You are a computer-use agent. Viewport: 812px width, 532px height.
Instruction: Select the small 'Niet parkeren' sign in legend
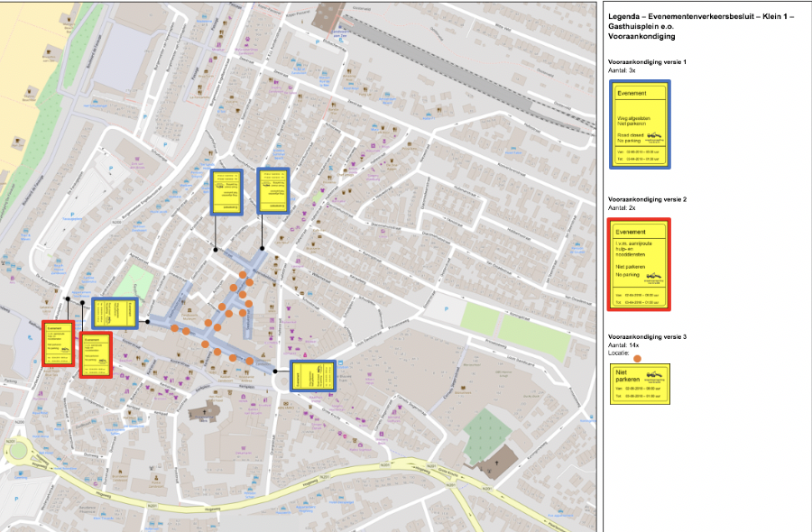639,384
